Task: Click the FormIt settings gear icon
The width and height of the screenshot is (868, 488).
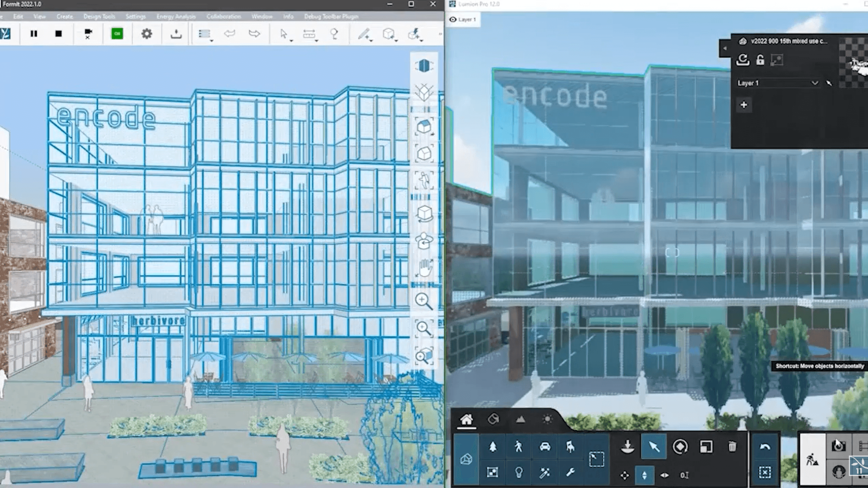Action: pos(147,33)
